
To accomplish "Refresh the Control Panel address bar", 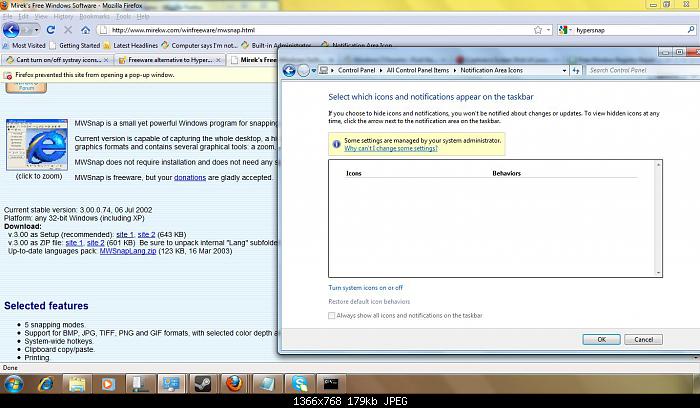I will (576, 71).
